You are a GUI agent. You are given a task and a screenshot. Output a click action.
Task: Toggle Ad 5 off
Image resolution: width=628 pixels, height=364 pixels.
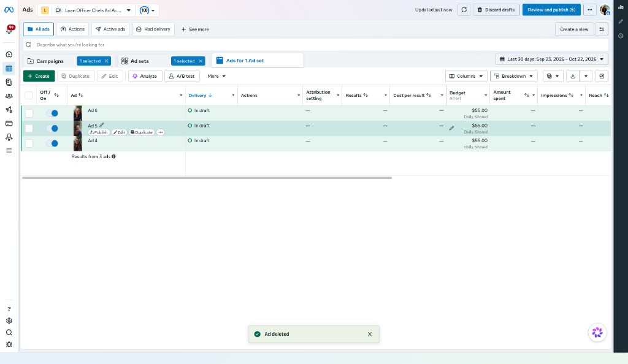(52, 129)
